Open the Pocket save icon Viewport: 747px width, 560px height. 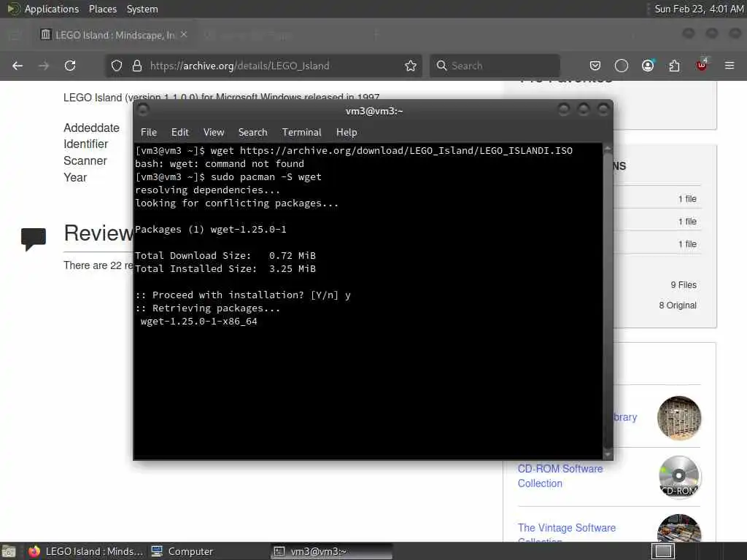tap(595, 66)
